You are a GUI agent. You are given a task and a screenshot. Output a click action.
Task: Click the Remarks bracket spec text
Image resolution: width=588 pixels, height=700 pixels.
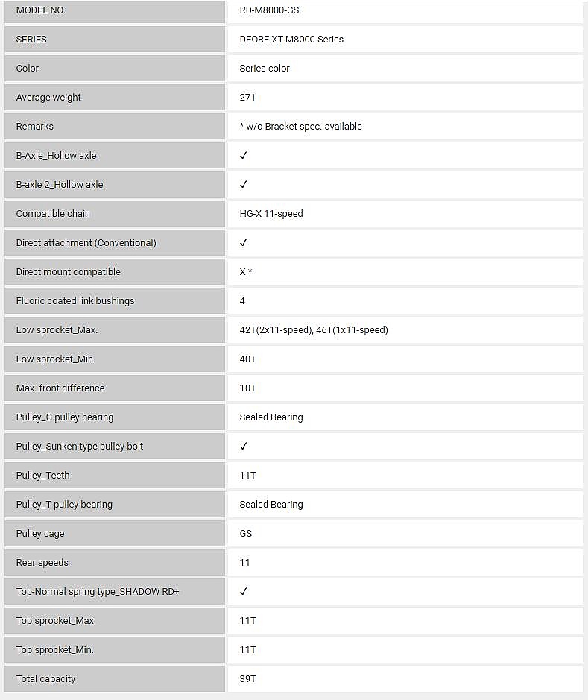coord(300,126)
